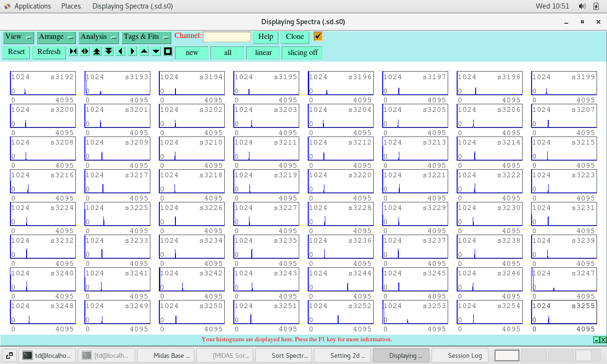Click the Clone button
This screenshot has height=364, width=607.
click(x=294, y=37)
